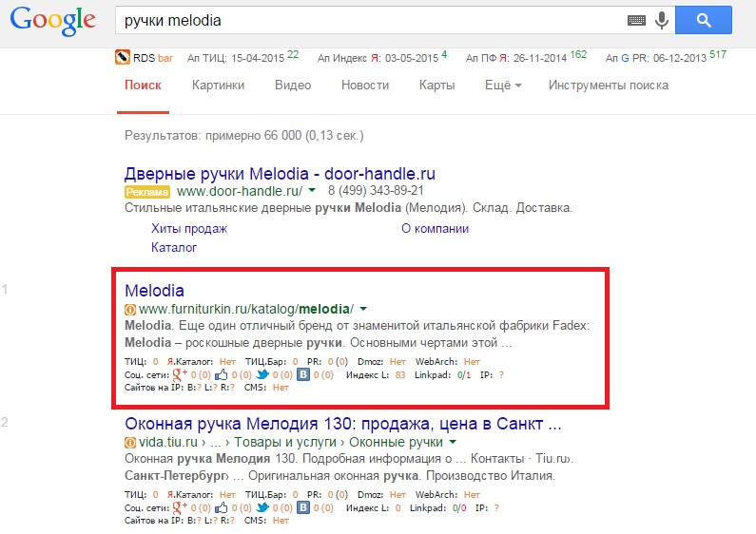Open 'Инструменты поиска' options
The height and width of the screenshot is (534, 756).
(609, 86)
